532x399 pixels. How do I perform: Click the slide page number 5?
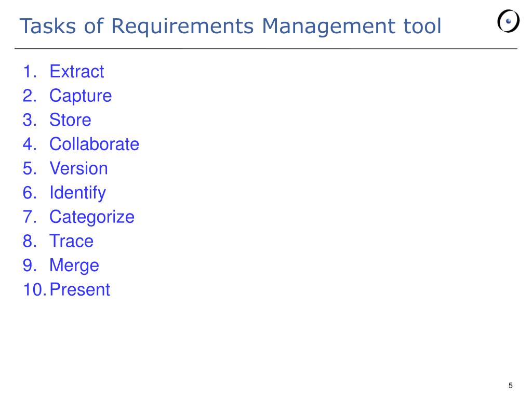pos(510,385)
